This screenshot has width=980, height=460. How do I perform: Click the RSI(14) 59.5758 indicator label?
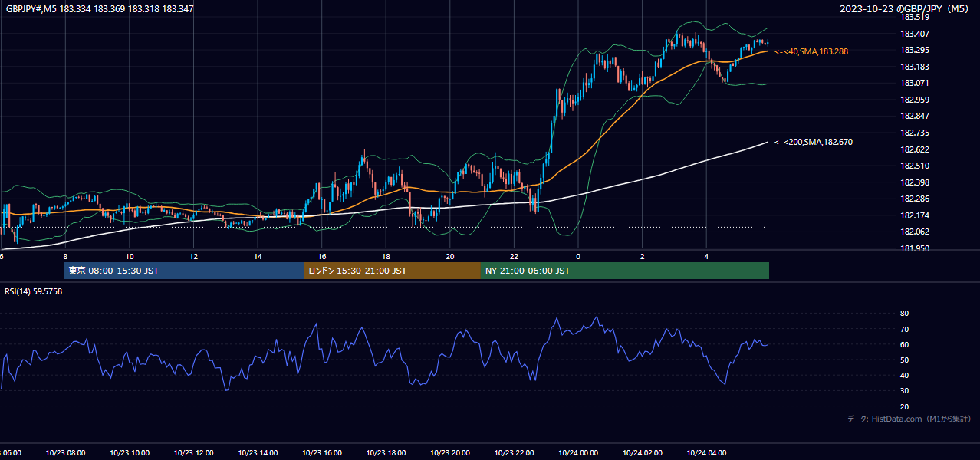coord(34,291)
